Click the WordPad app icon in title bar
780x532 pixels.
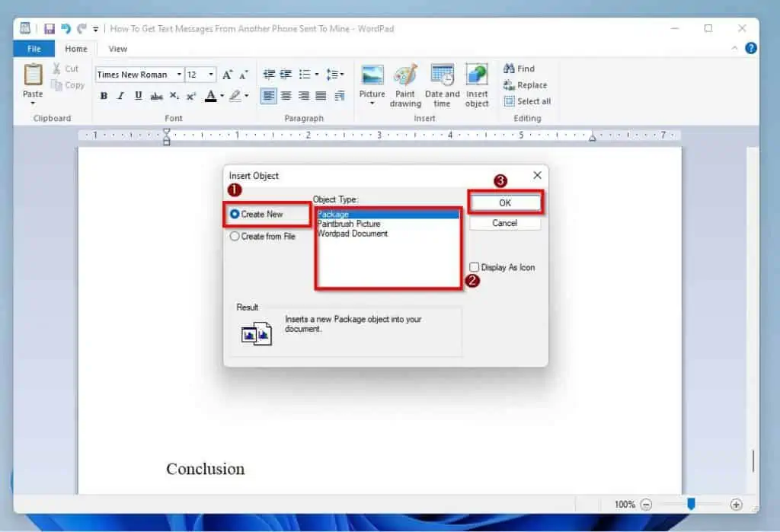point(25,28)
